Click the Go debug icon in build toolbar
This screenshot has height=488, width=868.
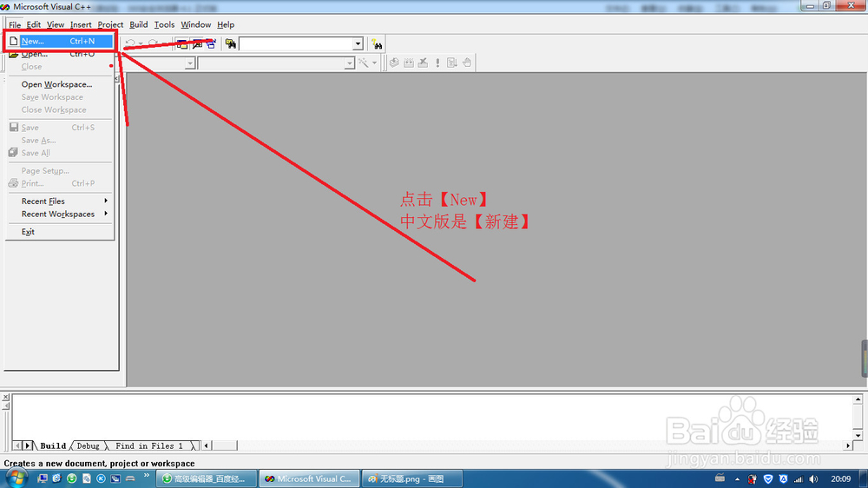click(451, 63)
